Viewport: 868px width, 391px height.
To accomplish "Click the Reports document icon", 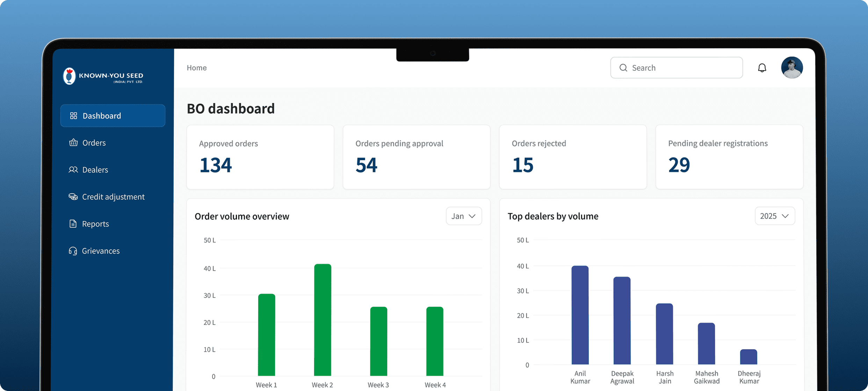I will point(73,224).
